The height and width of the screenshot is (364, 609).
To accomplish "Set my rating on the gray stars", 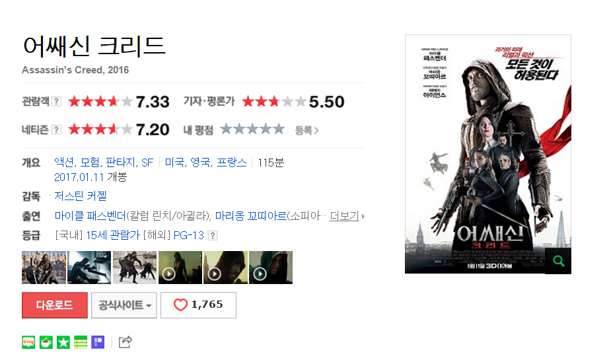I will coord(252,129).
